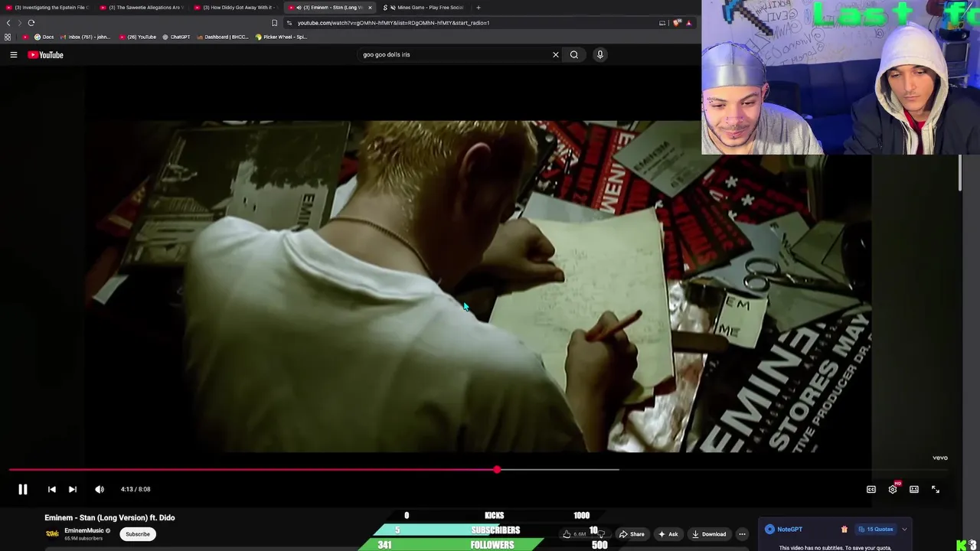980x551 pixels.
Task: Run search with magnifier button
Action: tap(574, 54)
